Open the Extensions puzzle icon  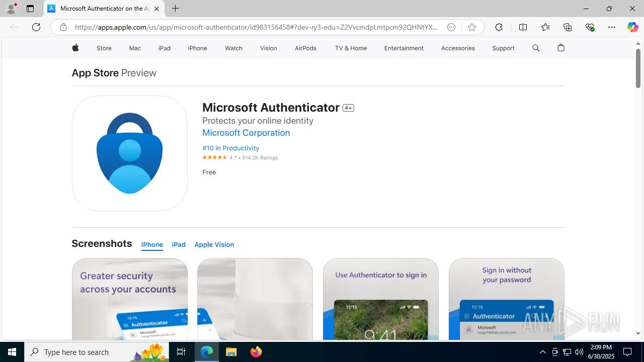(499, 27)
